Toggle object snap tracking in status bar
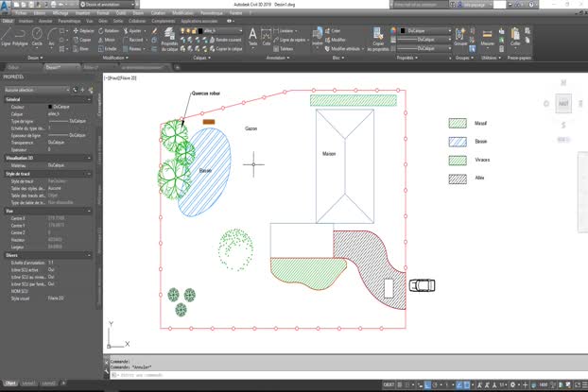The image size is (588, 392). point(459,384)
